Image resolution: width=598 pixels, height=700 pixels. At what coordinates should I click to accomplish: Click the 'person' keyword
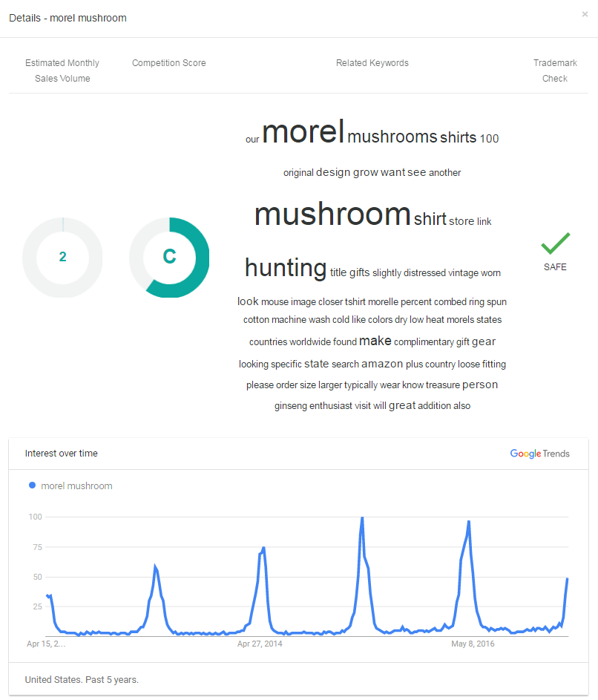click(x=480, y=385)
